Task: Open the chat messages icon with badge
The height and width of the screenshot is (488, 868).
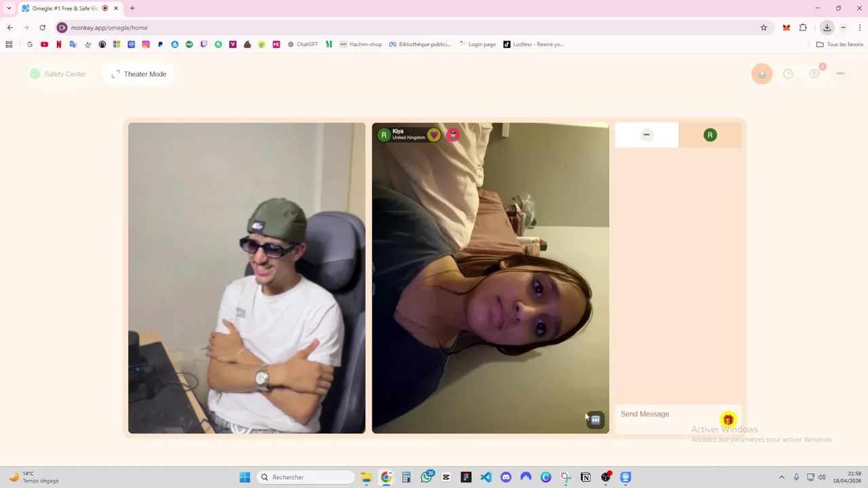Action: (x=815, y=73)
